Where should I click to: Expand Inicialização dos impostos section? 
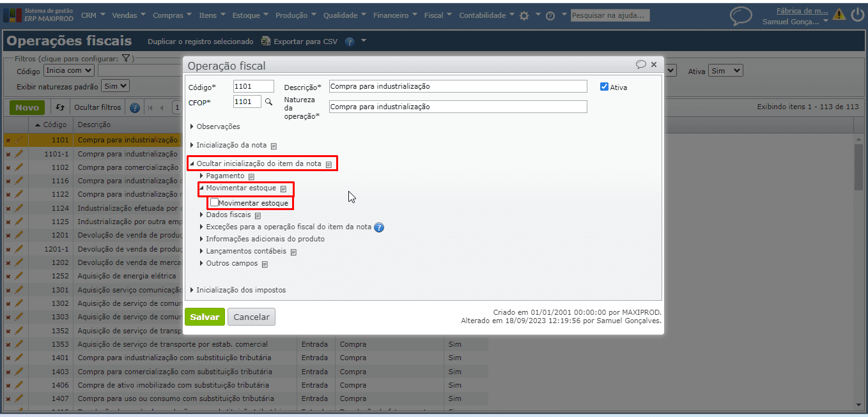(x=238, y=290)
